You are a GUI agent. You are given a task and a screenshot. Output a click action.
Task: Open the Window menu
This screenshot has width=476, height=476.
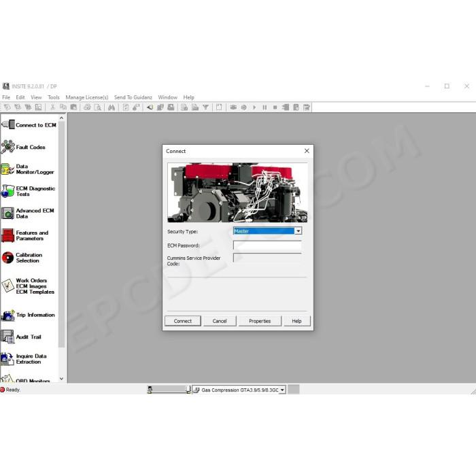point(167,97)
